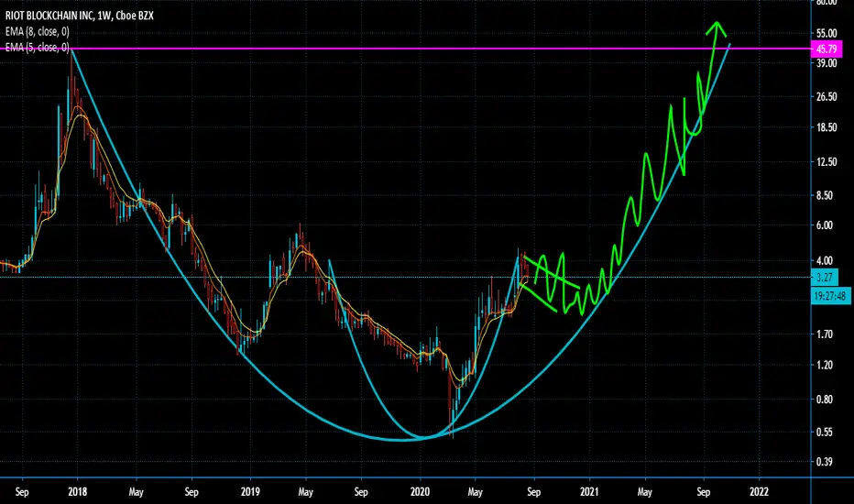Click the 1.20 price axis value
This screenshot has width=854, height=504.
coord(825,365)
